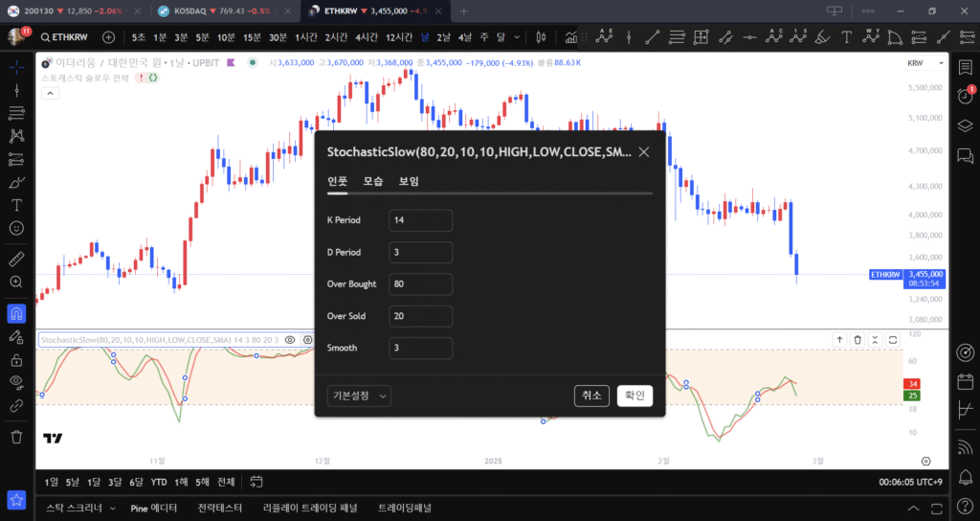Open 트레이딩패널 at the bottom

pos(405,508)
